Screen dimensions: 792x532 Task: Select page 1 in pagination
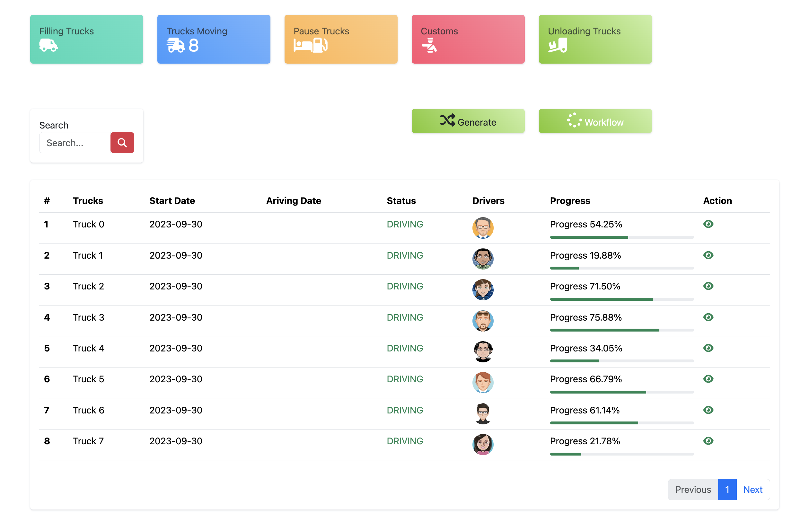click(x=727, y=489)
